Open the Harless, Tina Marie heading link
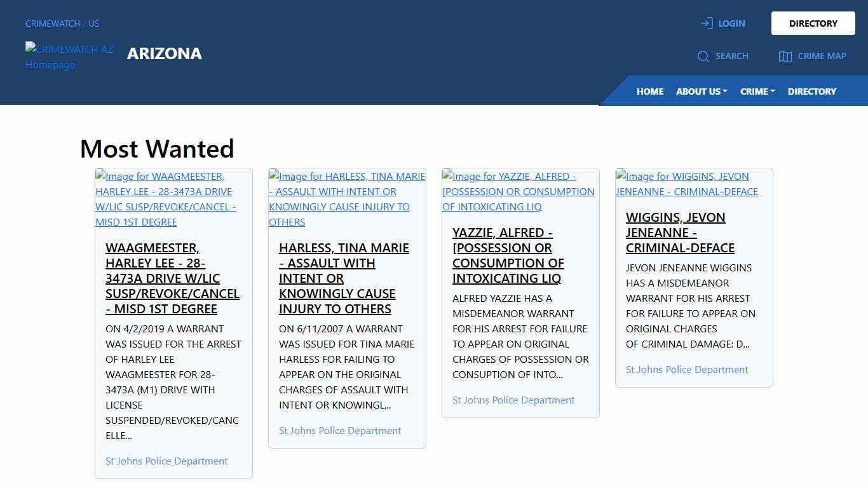868x488 pixels. [344, 278]
